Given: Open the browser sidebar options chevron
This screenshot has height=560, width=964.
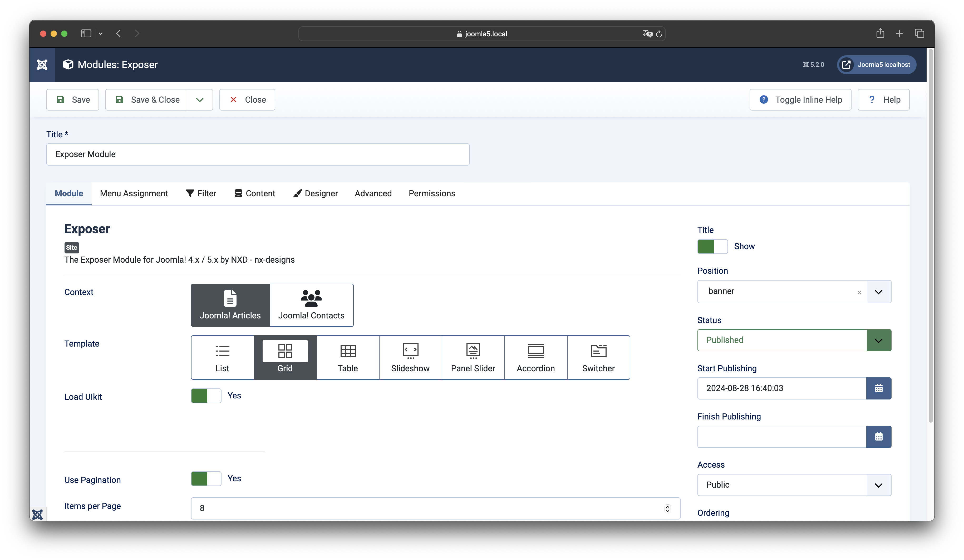Looking at the screenshot, I should (101, 34).
